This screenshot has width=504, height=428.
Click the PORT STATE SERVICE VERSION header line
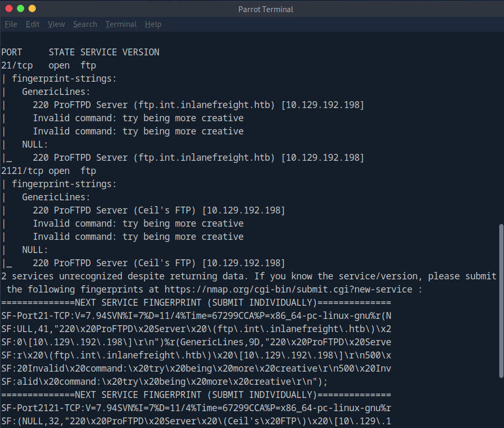(x=80, y=52)
